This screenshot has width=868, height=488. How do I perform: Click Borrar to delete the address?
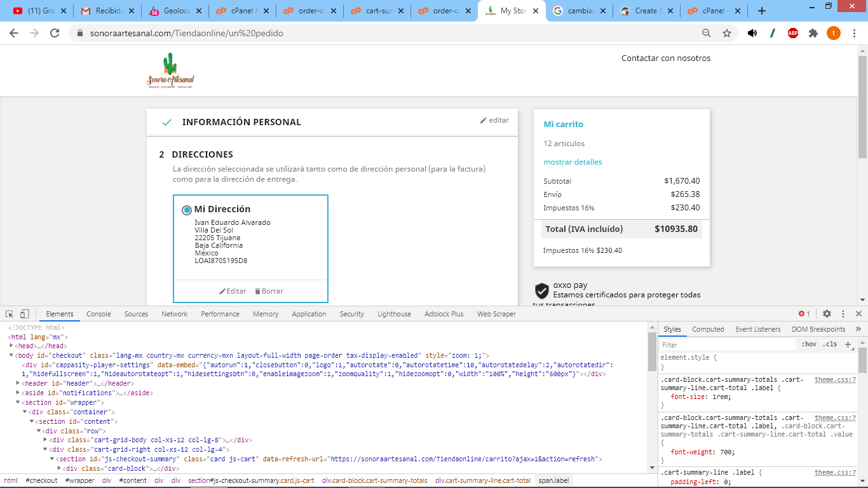point(269,291)
